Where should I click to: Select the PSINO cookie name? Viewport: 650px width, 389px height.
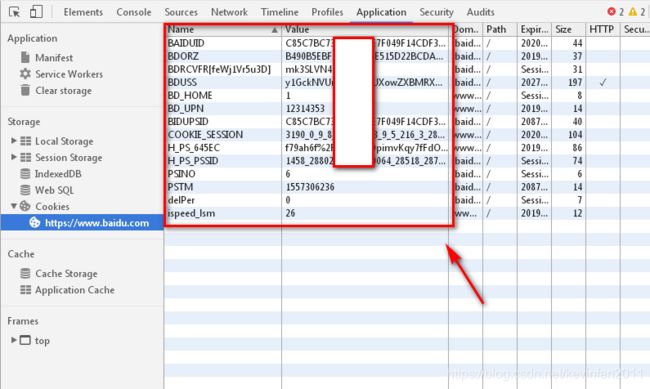pos(182,174)
